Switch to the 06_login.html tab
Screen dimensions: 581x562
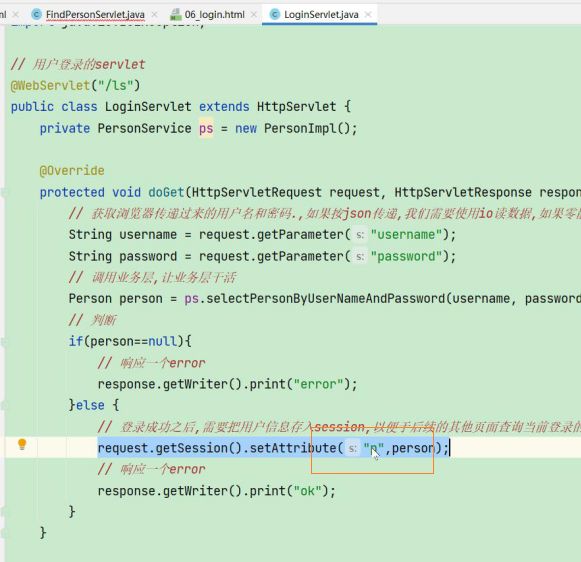(215, 15)
